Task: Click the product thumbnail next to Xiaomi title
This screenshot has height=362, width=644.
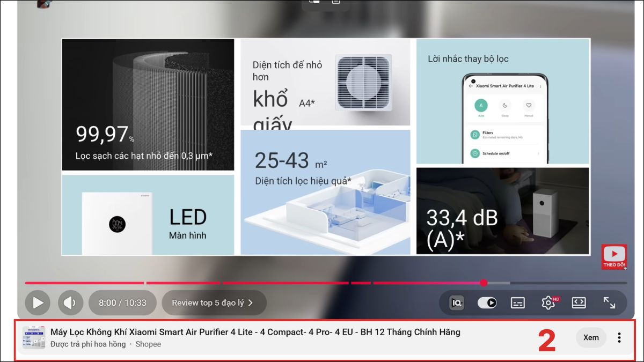Action: (x=34, y=338)
